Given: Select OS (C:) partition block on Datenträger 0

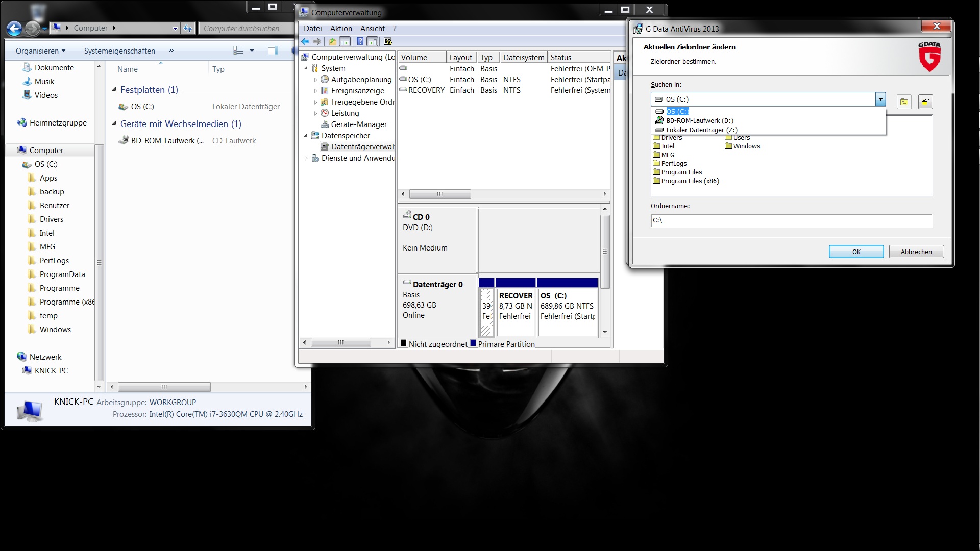Looking at the screenshot, I should tap(568, 307).
